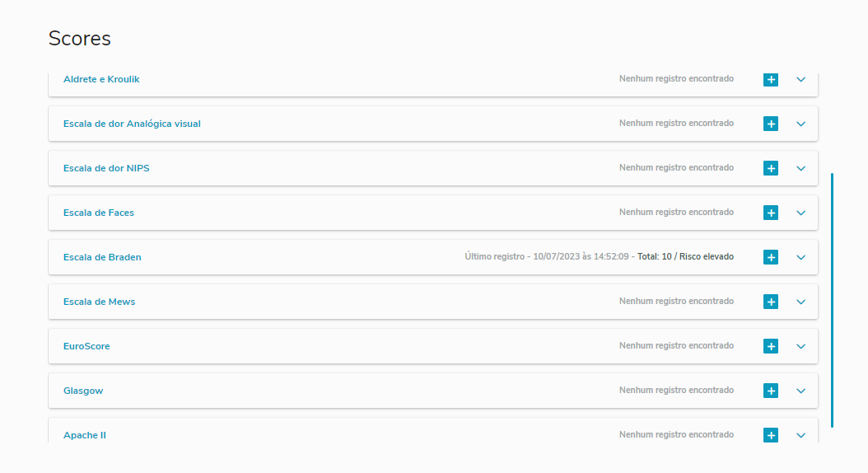Add new Escala de Braden record

click(x=771, y=257)
